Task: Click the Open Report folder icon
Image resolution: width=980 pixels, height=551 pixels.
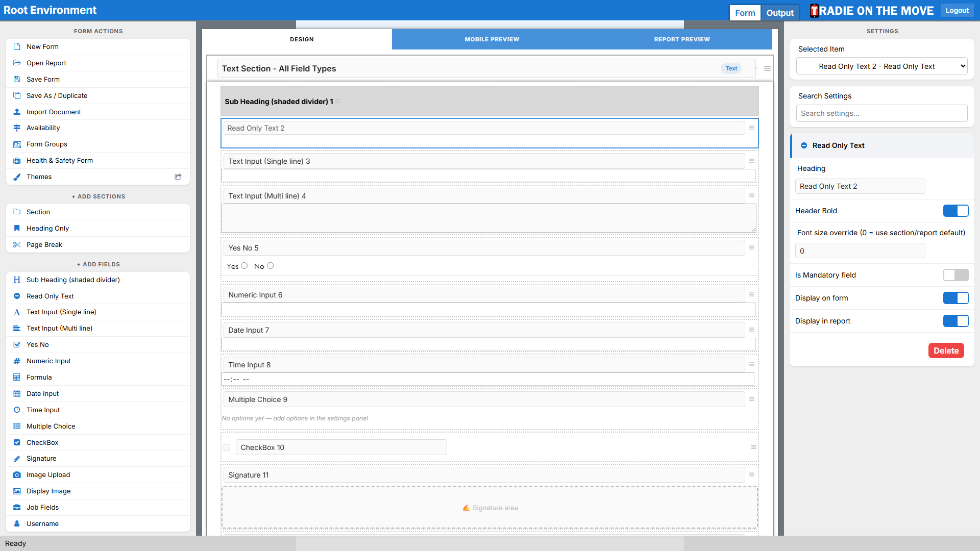Action: point(17,63)
